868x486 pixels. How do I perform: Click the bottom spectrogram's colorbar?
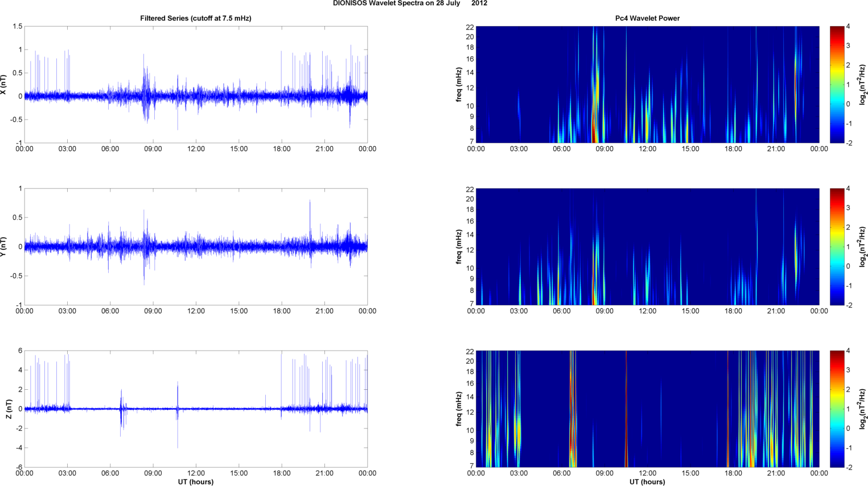[837, 409]
